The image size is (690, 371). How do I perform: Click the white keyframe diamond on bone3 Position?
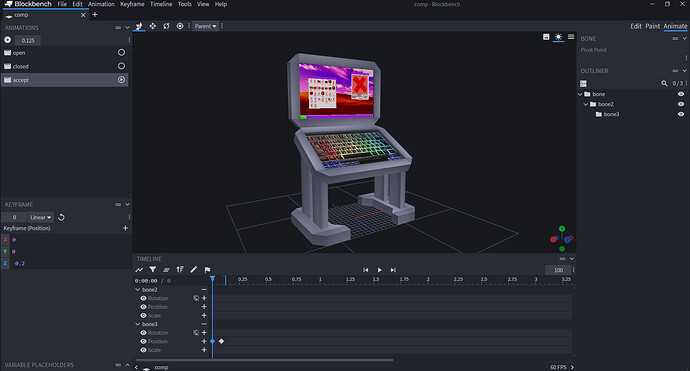pyautogui.click(x=221, y=341)
